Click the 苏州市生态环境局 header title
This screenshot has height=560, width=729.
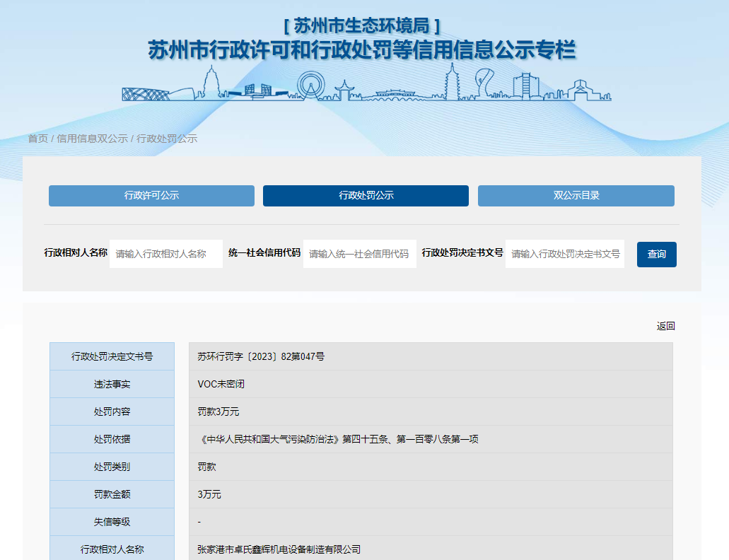(362, 26)
